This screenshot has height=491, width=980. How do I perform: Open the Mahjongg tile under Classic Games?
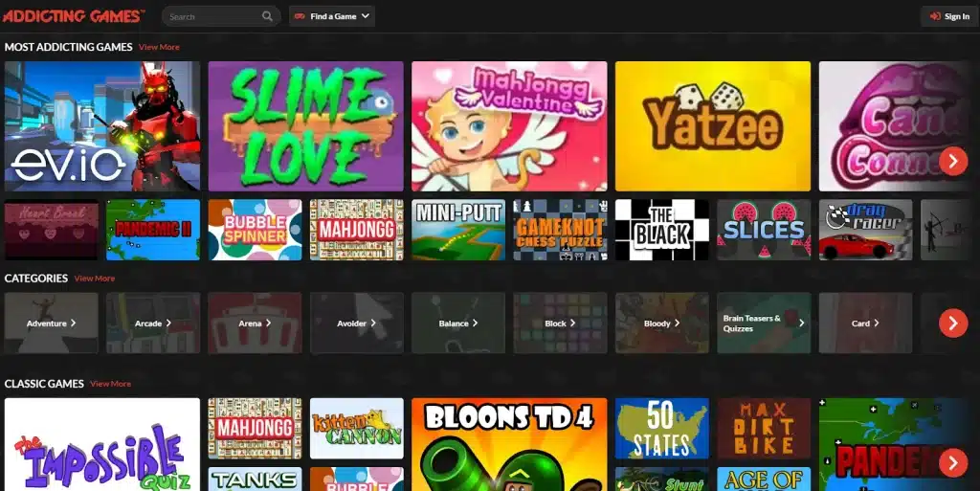click(255, 429)
